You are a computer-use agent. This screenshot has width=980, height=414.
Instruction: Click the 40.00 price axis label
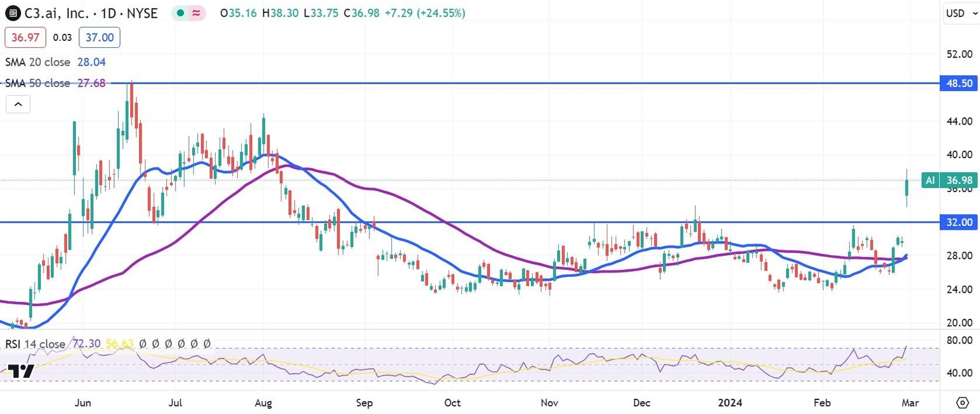pyautogui.click(x=960, y=155)
